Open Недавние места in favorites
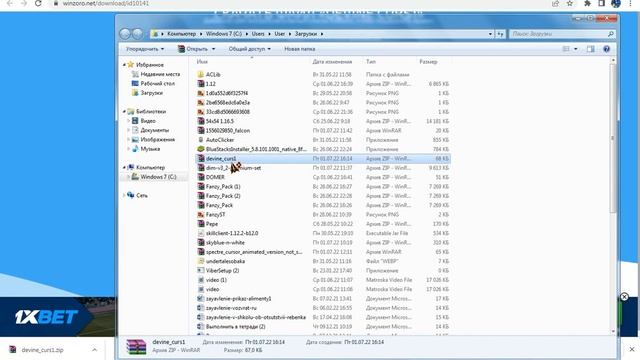Image resolution: width=640 pixels, height=360 pixels. [x=160, y=74]
